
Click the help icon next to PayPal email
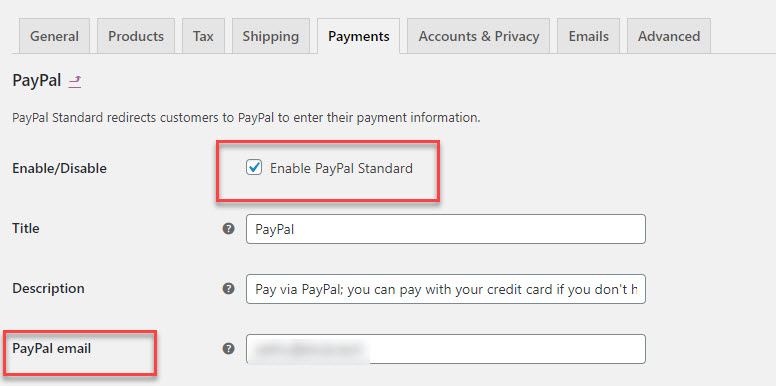point(228,349)
